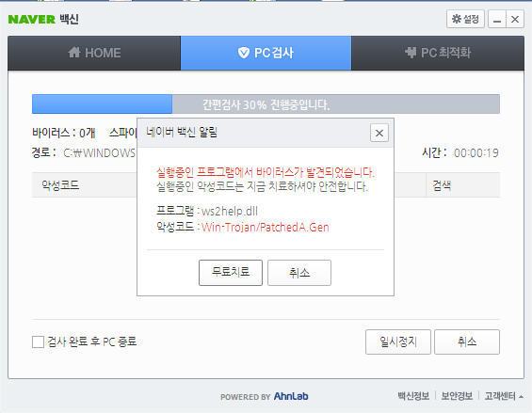This screenshot has width=532, height=413.
Task: Click the NAVER 백신 logo
Action: pos(43,19)
